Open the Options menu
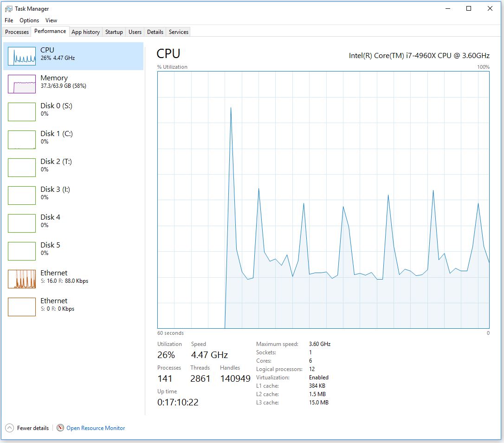This screenshot has width=504, height=443. click(x=29, y=20)
